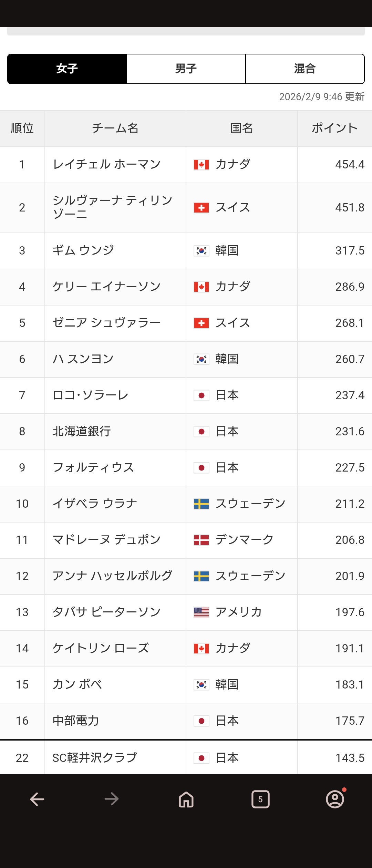Tap team name フォルティウス
The height and width of the screenshot is (868, 372).
click(93, 468)
